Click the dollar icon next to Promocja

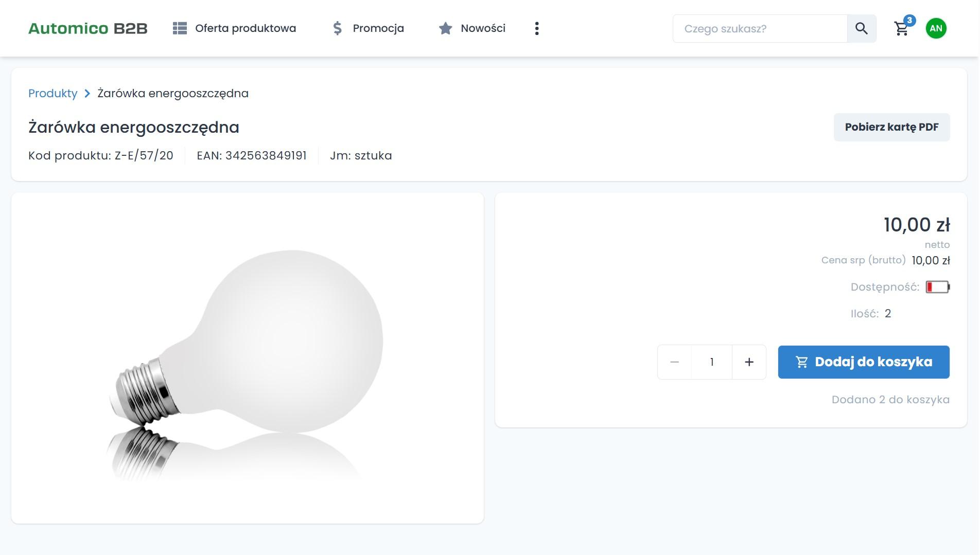pyautogui.click(x=337, y=28)
